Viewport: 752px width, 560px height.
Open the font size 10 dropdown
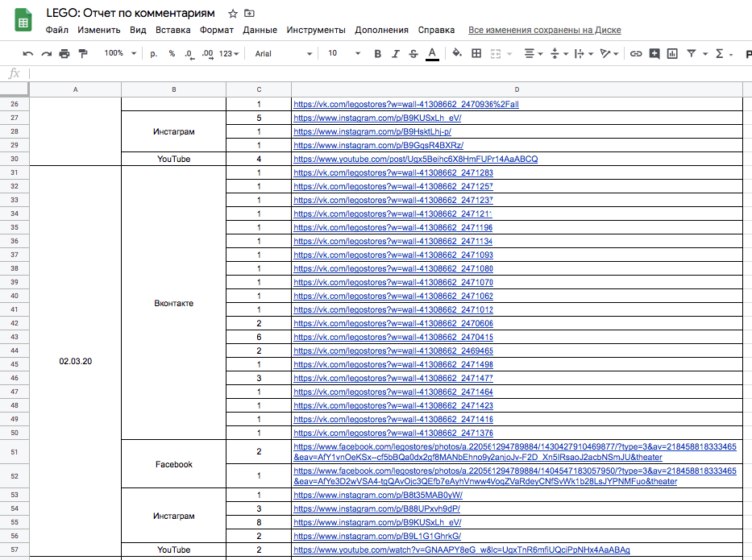(344, 54)
